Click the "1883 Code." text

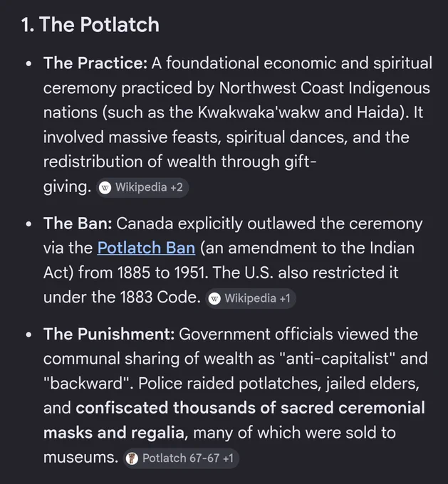[x=160, y=298]
